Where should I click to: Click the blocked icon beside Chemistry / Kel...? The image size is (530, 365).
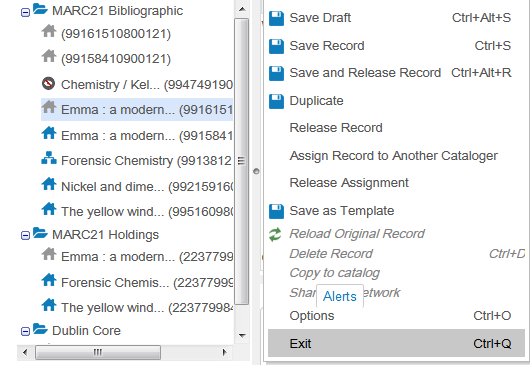click(48, 83)
